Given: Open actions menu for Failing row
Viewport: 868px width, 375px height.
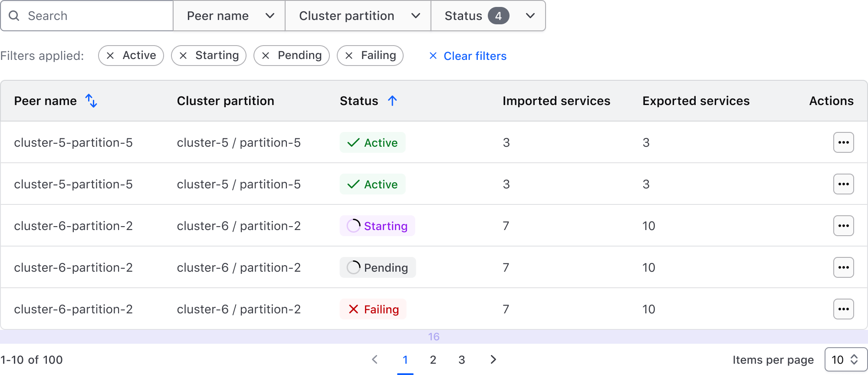Looking at the screenshot, I should (843, 309).
